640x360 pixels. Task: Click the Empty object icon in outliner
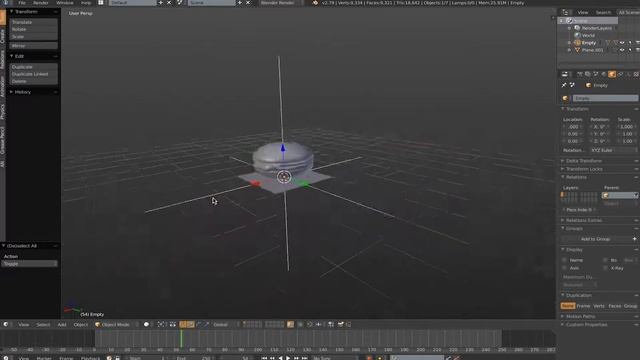pos(577,43)
